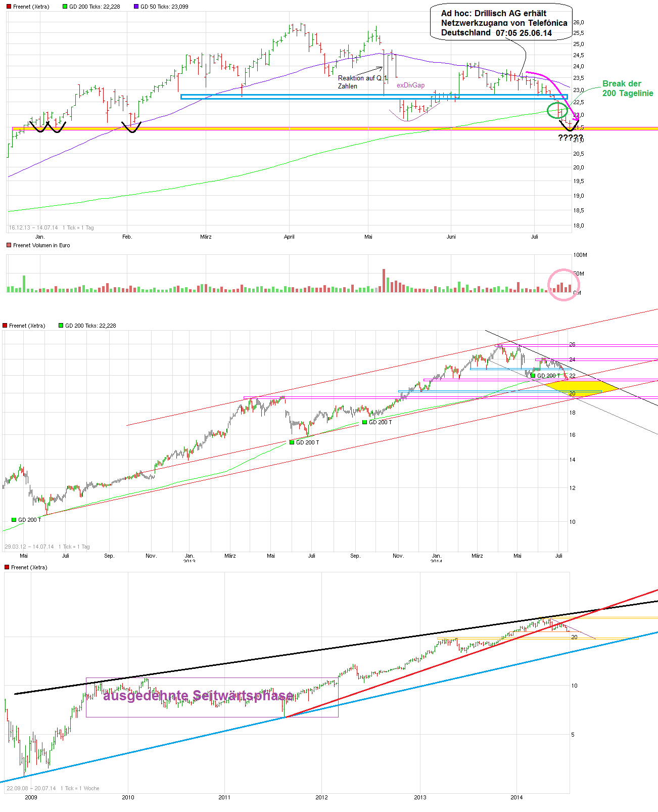Click the 'exDivGap' label
Screen dimensions: 658x812
coord(410,85)
